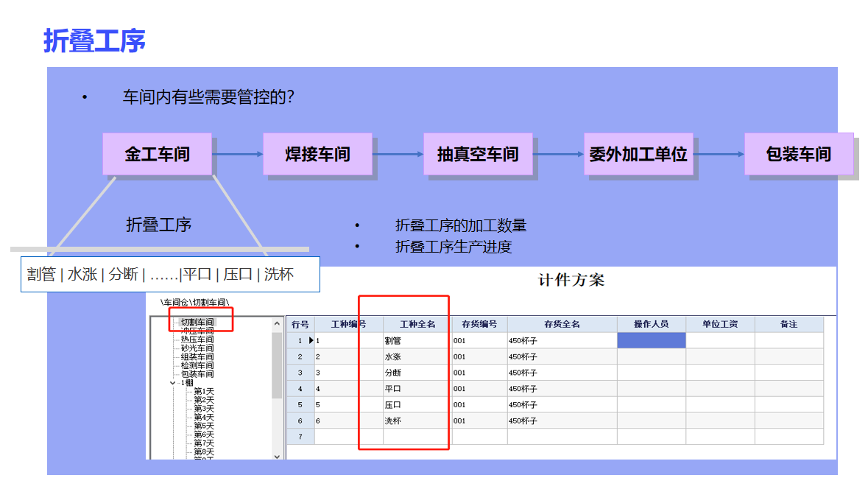This screenshot has width=868, height=489.
Task: Select the 检测车间 tree node
Action: tap(197, 365)
